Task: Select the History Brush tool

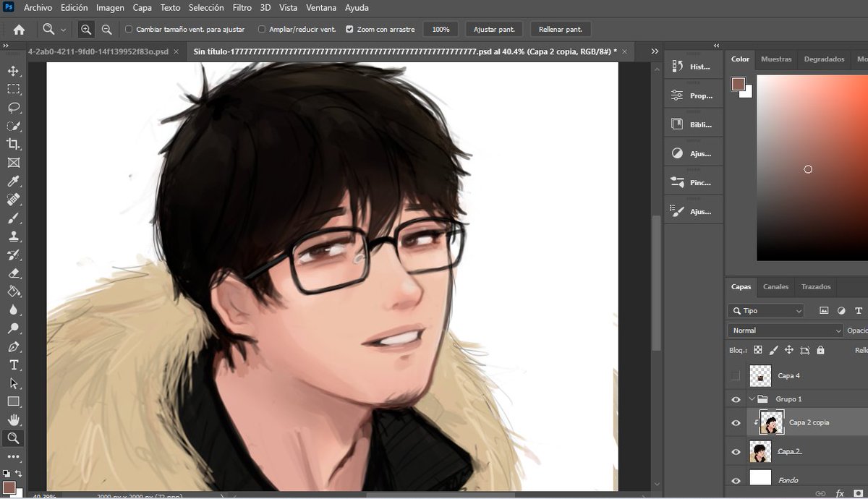Action: 13,255
